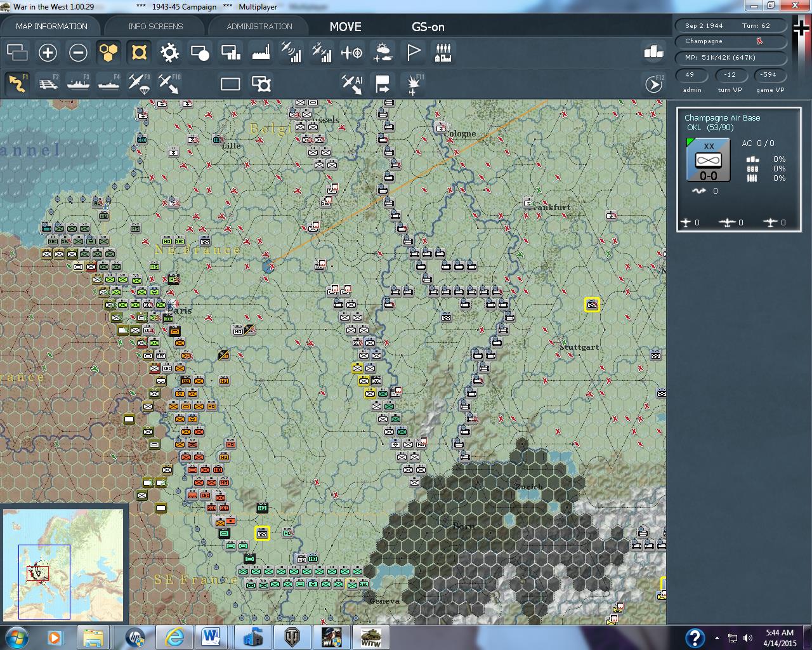Select amphibious transport mode F4
This screenshot has height=650, width=812.
click(x=109, y=84)
